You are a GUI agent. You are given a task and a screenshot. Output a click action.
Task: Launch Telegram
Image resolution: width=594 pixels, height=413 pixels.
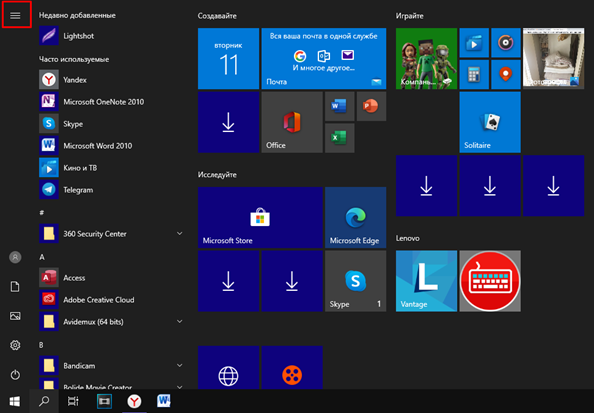pos(111,189)
